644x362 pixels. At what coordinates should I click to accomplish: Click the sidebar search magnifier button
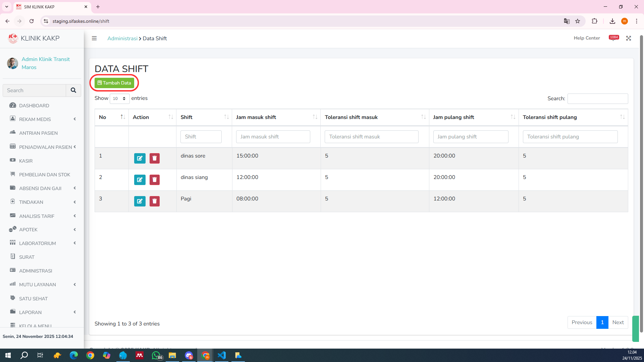click(73, 90)
